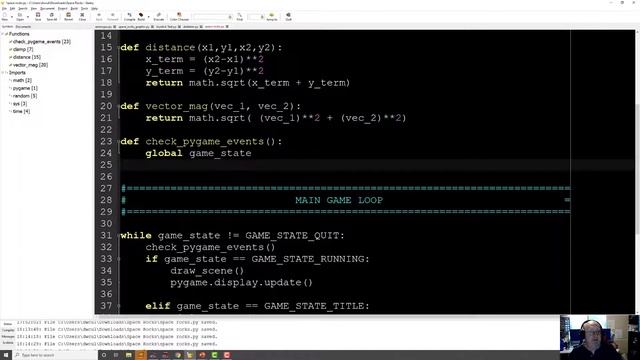640x360 pixels.
Task: Select sys [3] import in symbols
Action: [20, 104]
